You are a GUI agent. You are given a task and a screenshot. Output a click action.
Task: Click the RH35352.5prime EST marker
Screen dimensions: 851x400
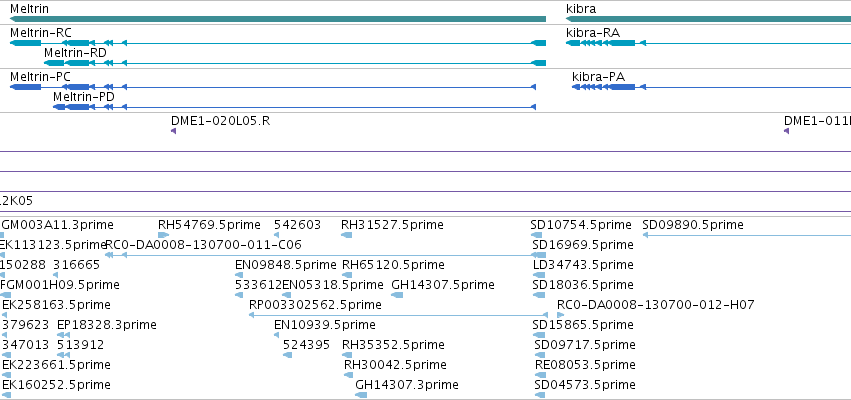[347, 355]
